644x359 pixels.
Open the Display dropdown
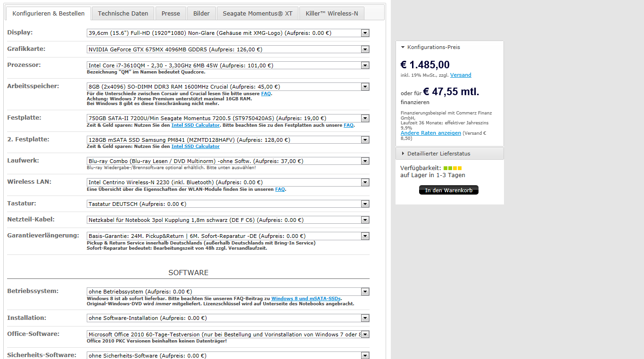[x=228, y=33]
